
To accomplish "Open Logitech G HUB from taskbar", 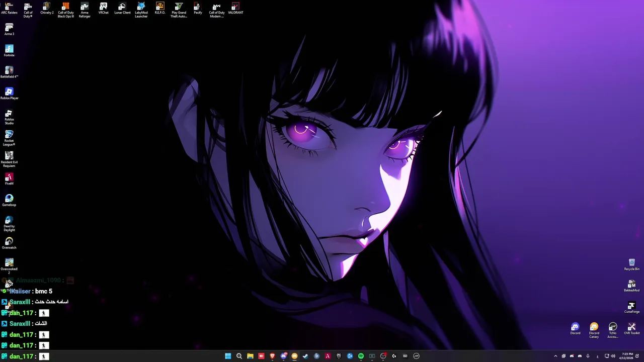I will (394, 356).
